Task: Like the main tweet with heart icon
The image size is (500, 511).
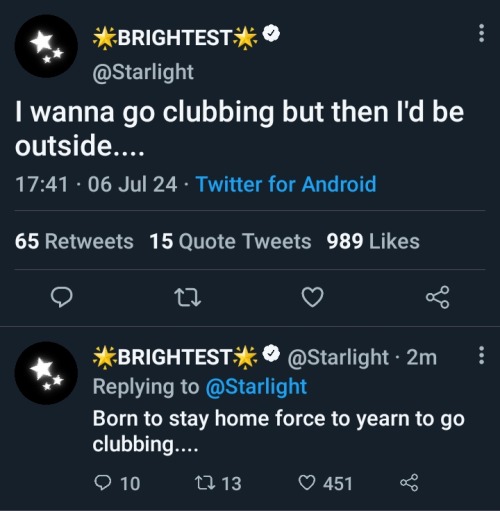Action: pos(312,297)
